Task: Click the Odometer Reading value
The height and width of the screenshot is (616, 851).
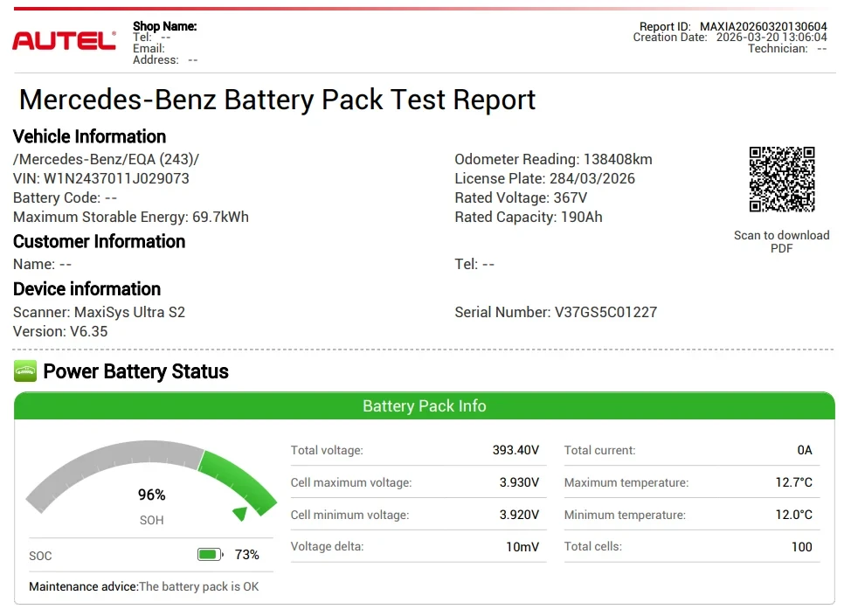Action: click(x=618, y=159)
